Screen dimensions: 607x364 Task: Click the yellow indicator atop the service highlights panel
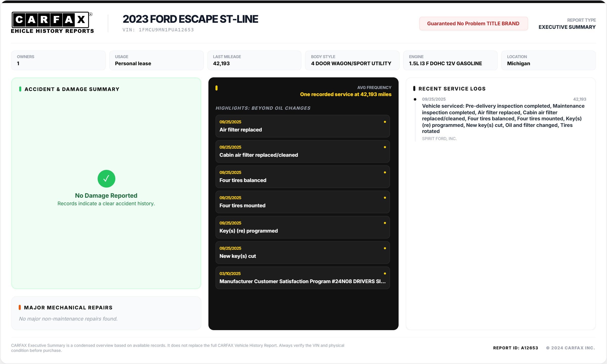pyautogui.click(x=216, y=88)
